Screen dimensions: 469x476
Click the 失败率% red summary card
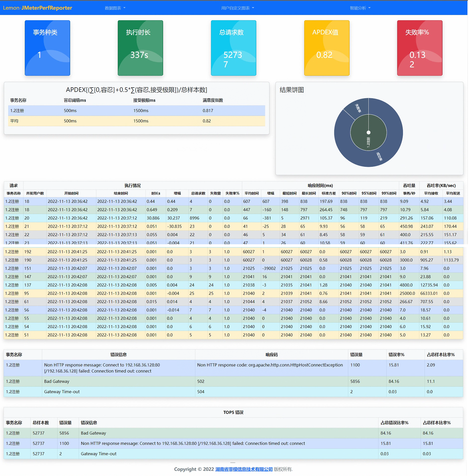click(420, 48)
